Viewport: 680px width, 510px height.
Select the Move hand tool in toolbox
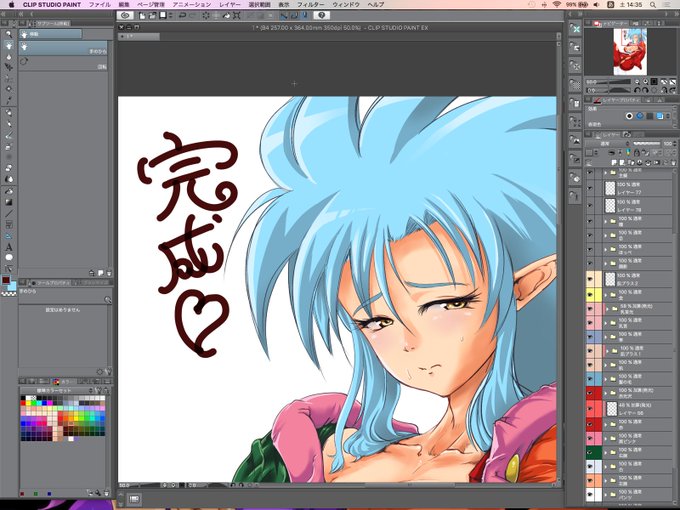pos(9,46)
